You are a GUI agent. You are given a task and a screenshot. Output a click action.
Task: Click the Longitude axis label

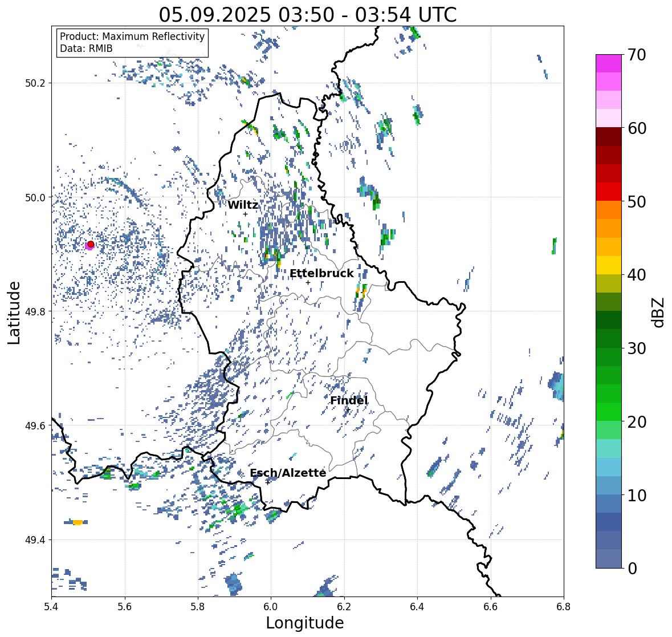(x=305, y=623)
